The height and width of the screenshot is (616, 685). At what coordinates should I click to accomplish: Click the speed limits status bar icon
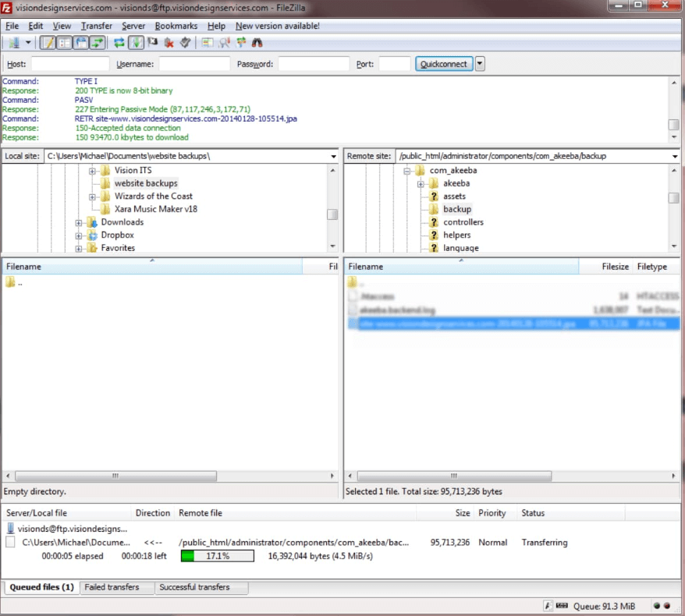(x=563, y=606)
